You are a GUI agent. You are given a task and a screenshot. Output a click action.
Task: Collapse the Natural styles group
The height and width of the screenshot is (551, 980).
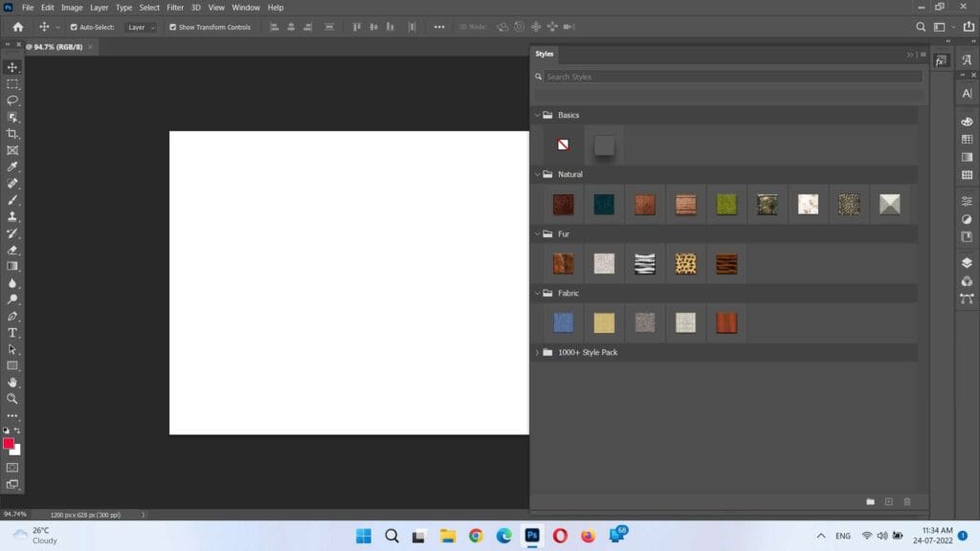(x=537, y=175)
